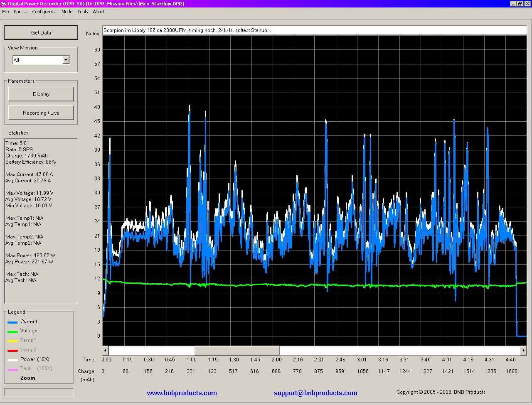
Task: Open the View Mission dropdown
Action: (66, 60)
